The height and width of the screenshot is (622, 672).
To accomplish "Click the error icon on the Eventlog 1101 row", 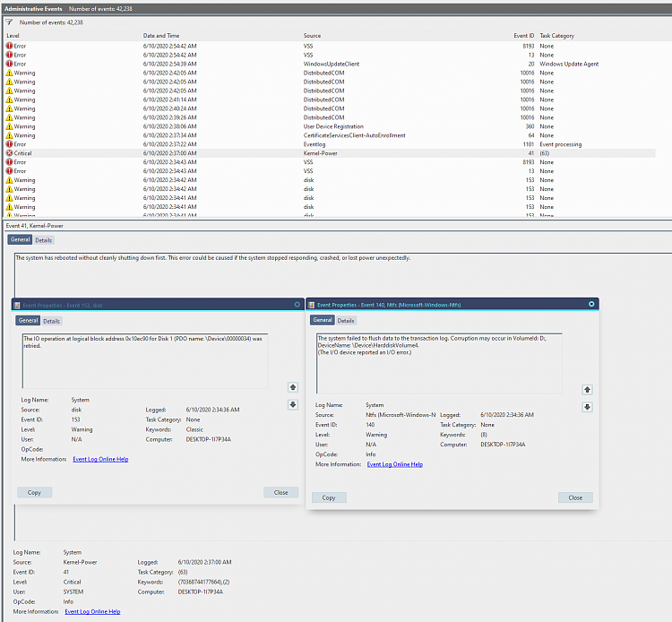I will pyautogui.click(x=10, y=144).
